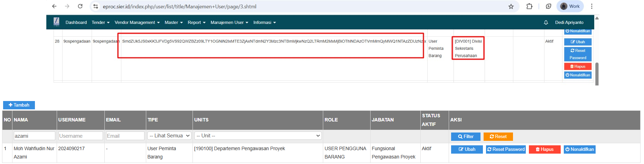
Task: Click Nonaktifkan for Moh Wahfiudin Nur Azami
Action: click(579, 149)
